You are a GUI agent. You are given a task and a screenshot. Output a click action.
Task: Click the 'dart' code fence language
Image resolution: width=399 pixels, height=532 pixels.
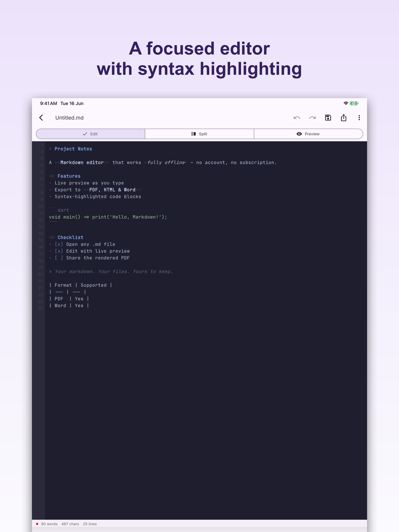tap(63, 210)
